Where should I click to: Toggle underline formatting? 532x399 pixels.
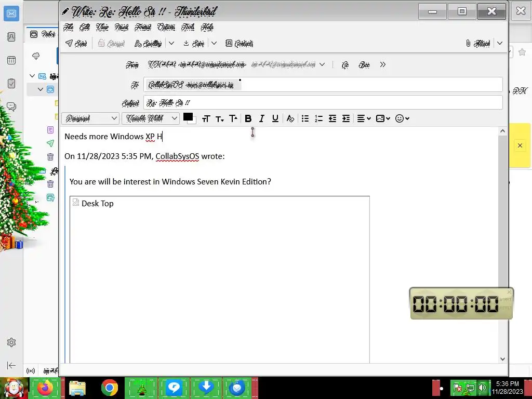click(275, 119)
